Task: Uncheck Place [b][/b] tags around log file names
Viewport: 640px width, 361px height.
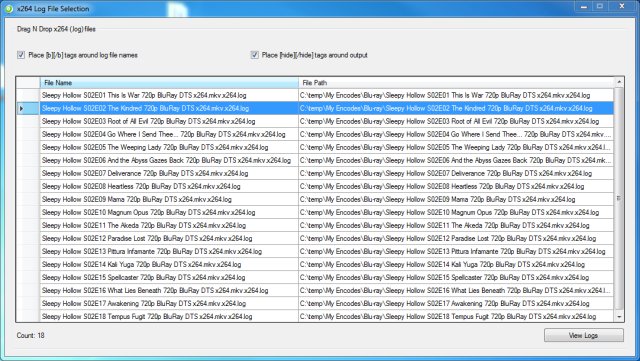Action: click(x=21, y=55)
